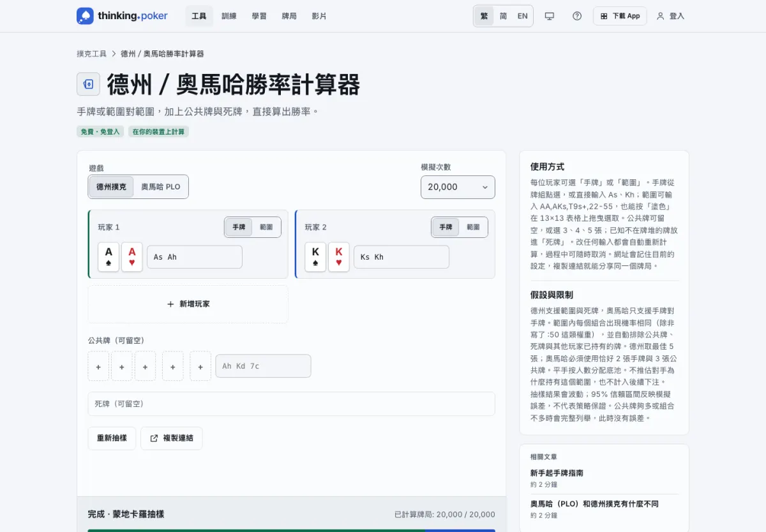Switch game to 德州撲克

(x=111, y=187)
